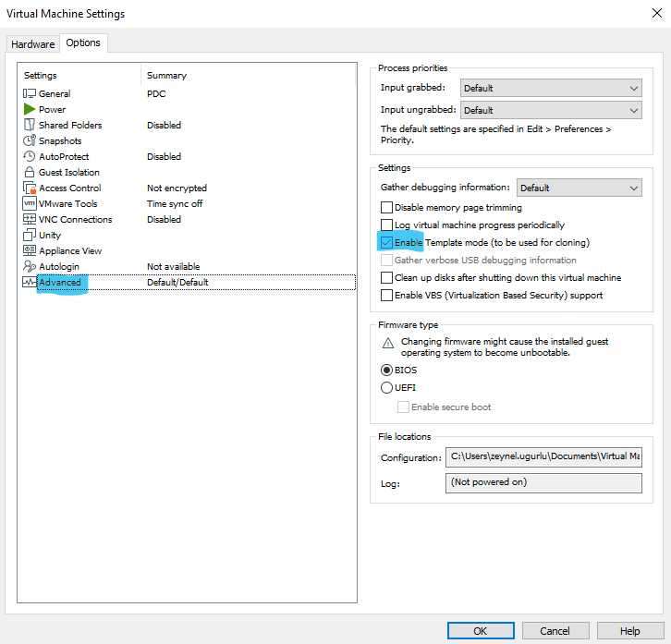Click the 'Time sync off' summary text

(x=175, y=203)
